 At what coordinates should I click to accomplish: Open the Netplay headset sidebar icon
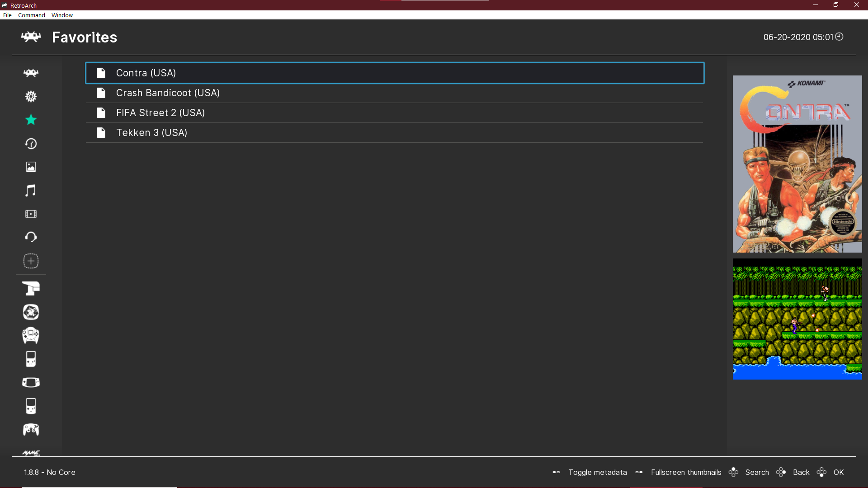tap(31, 237)
